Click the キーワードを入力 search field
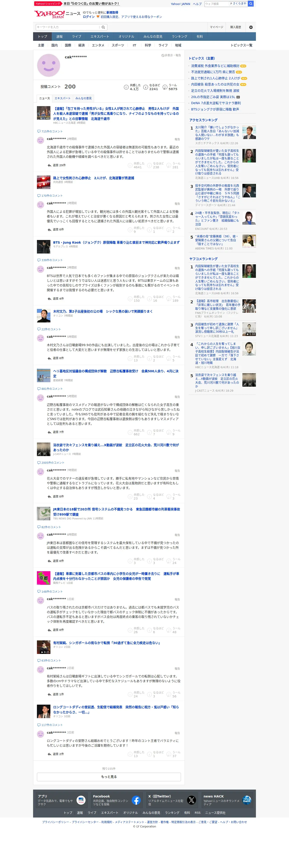Screen dimensions: 289x868 pos(68,27)
